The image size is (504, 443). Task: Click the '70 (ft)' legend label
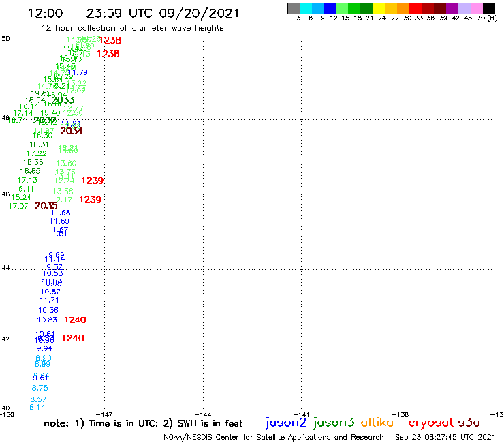click(487, 18)
